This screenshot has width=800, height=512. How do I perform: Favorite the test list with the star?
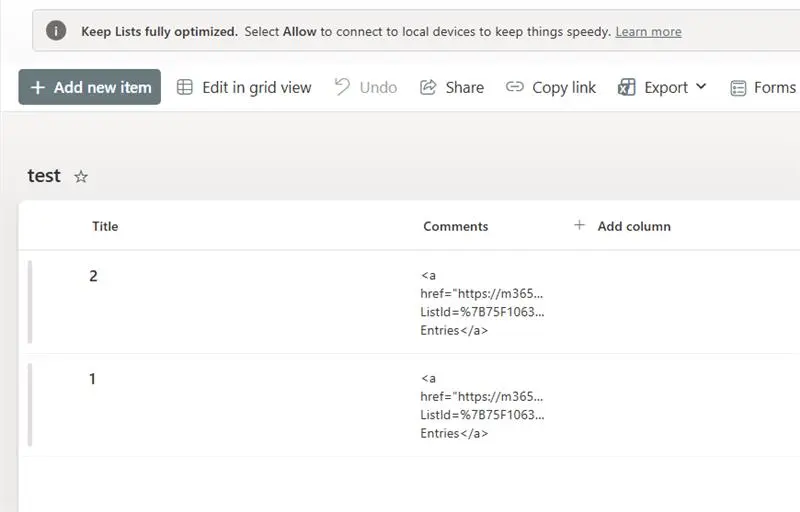tap(81, 176)
